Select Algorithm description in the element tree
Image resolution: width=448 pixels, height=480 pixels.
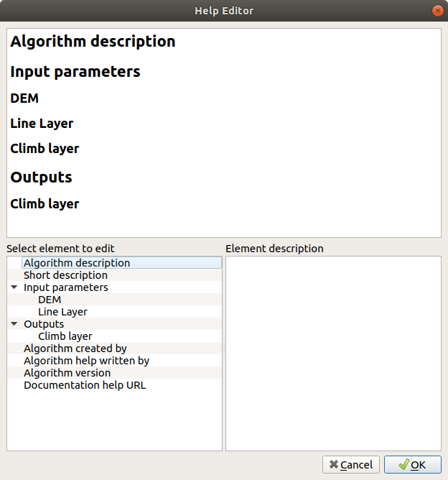[x=77, y=263]
